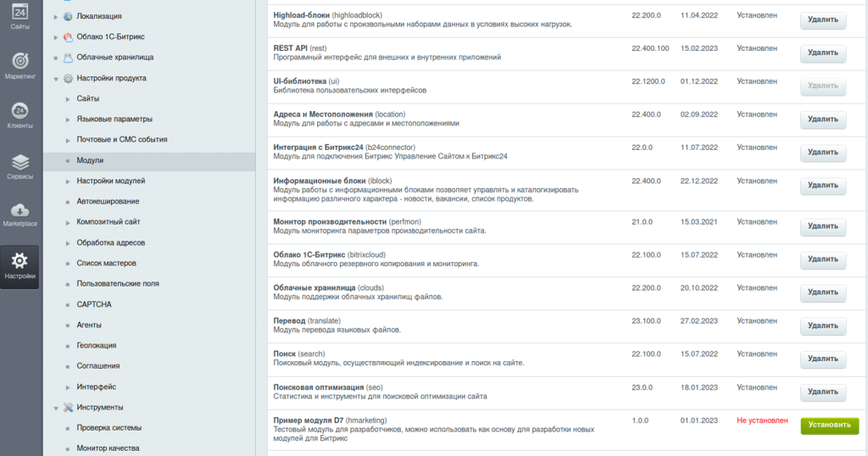Click the Пример модуля D7 title

309,420
